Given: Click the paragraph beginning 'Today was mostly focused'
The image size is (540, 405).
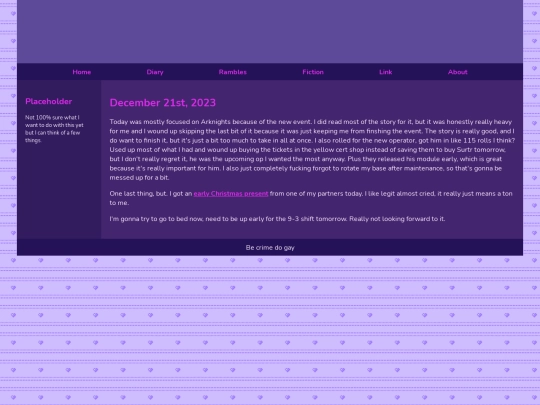Looking at the screenshot, I should (x=312, y=150).
